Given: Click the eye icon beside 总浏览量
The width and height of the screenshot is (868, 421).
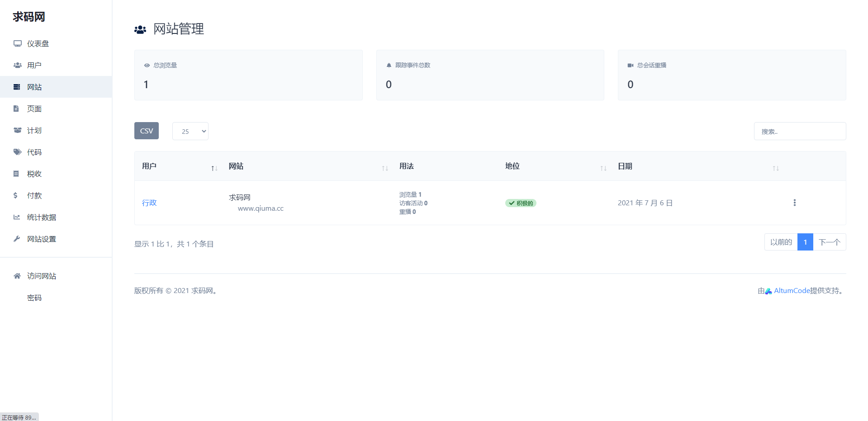Looking at the screenshot, I should tap(147, 66).
